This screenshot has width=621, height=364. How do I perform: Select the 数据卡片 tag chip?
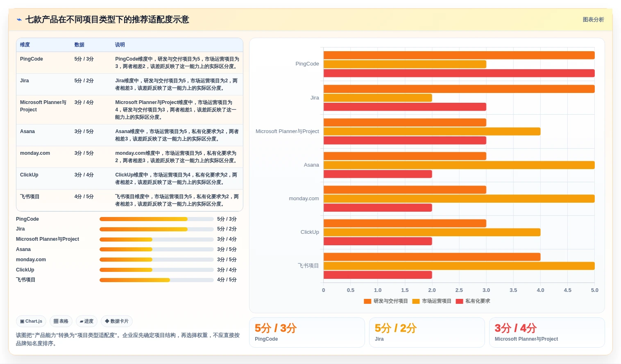point(117,321)
